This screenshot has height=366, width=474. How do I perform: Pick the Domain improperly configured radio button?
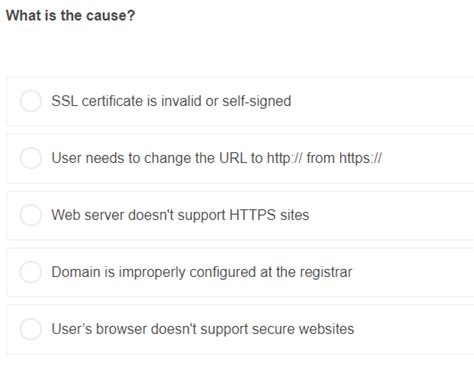pos(31,272)
